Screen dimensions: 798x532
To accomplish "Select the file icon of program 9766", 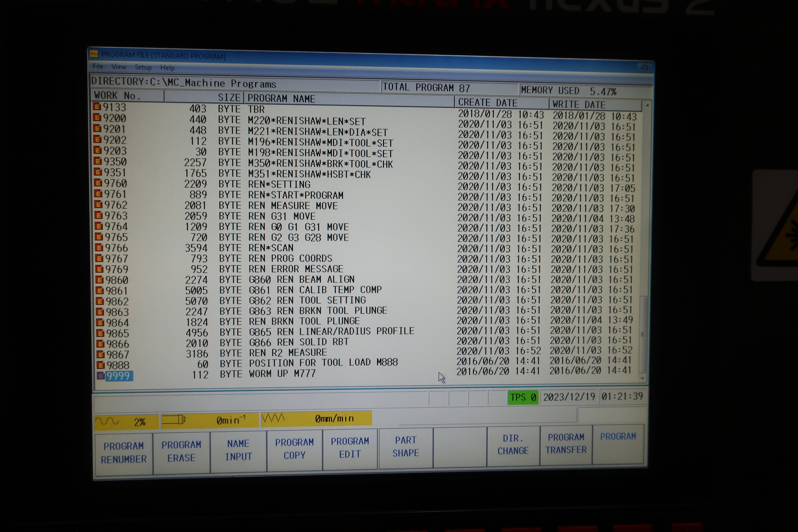I will click(x=99, y=247).
